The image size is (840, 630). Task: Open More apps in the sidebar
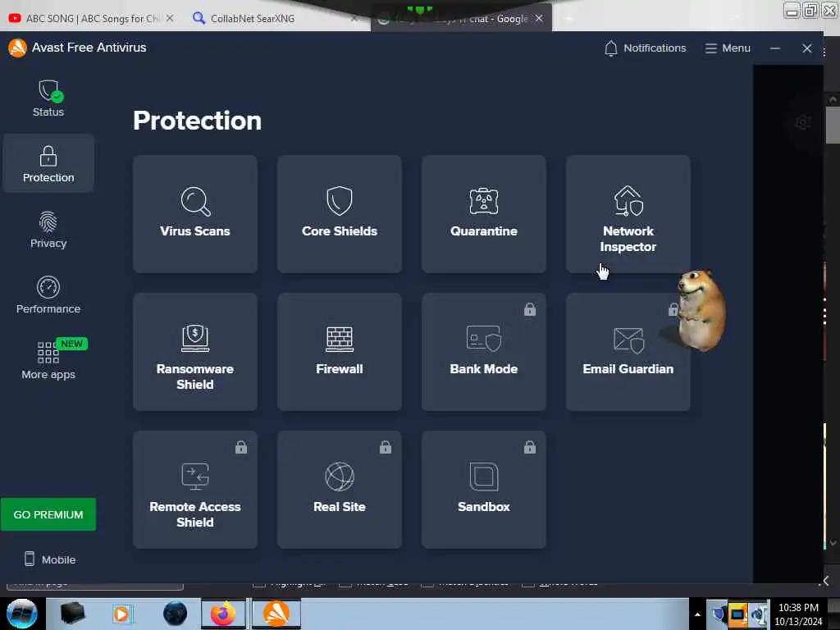[48, 360]
